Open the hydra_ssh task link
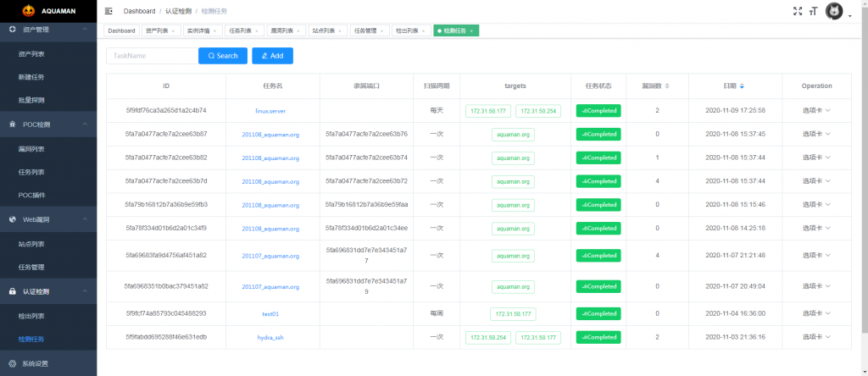 270,337
